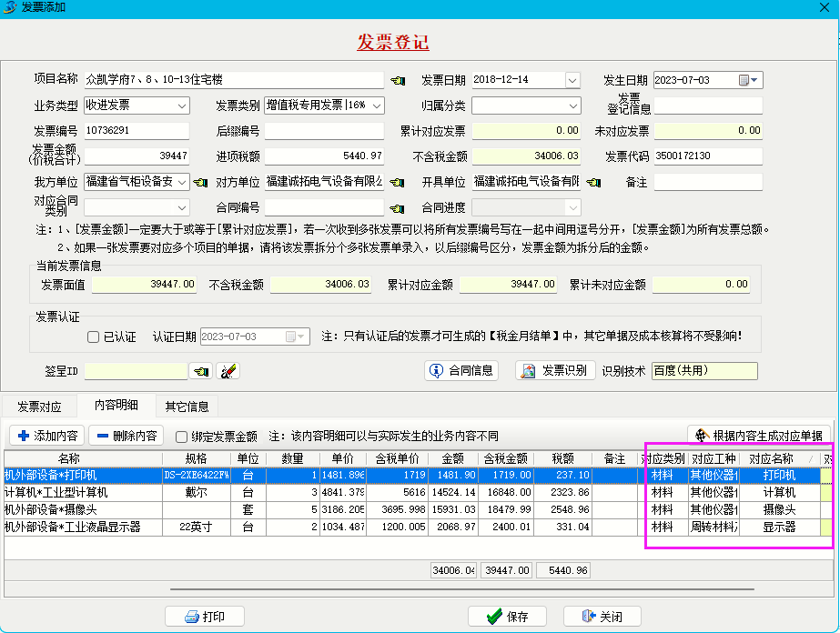Click the lookup icon beside 对方单位 field
Viewport: 840px width, 633px height.
(397, 182)
